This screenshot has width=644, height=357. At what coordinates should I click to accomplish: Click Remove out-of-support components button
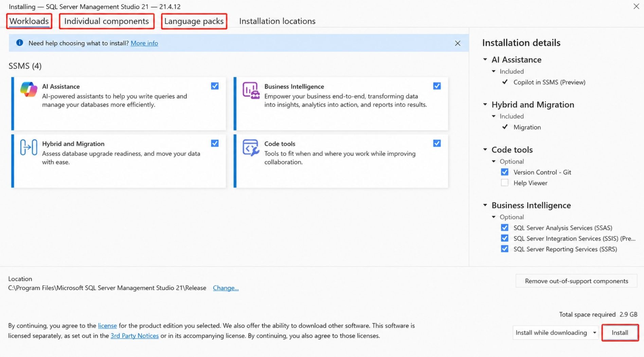[x=576, y=281]
